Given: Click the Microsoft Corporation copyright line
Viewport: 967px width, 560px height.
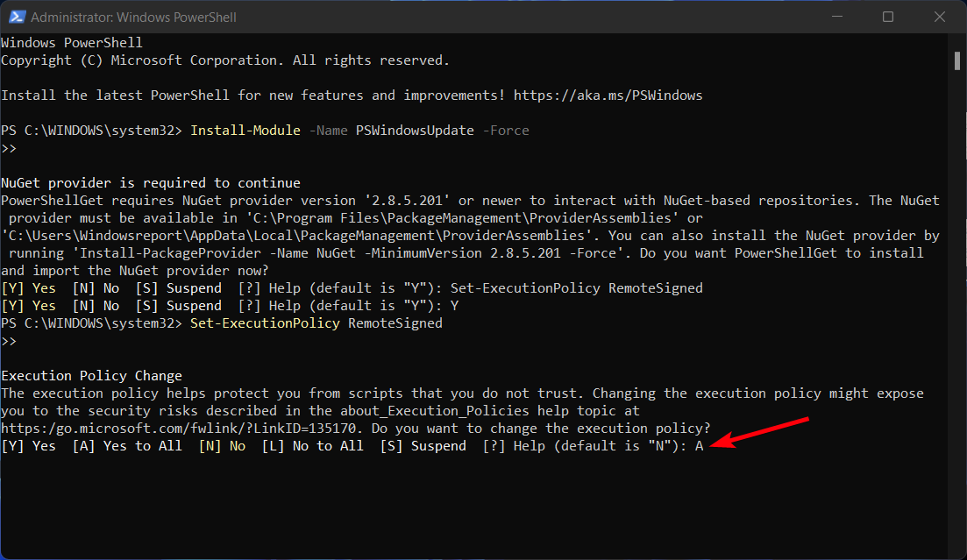Looking at the screenshot, I should tap(224, 60).
